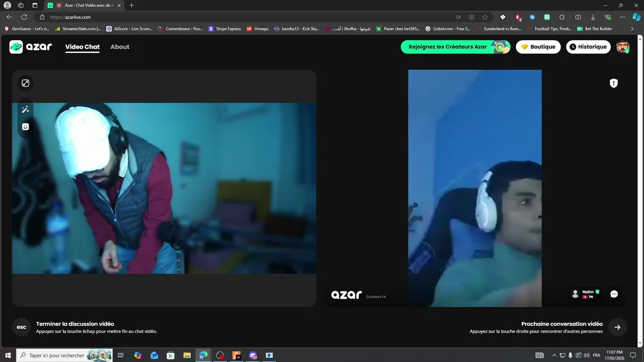The image size is (644, 362).
Task: Open the remote user's video feed
Action: [474, 188]
